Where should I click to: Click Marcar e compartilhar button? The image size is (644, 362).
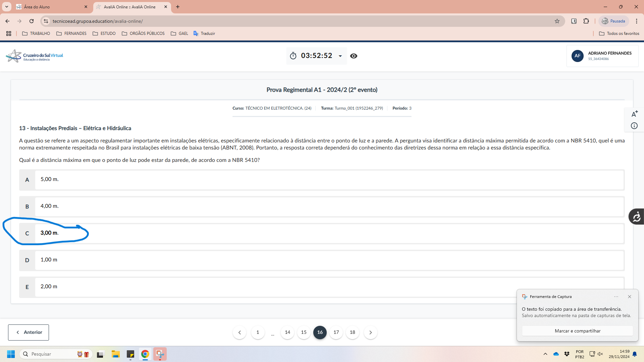[577, 331]
